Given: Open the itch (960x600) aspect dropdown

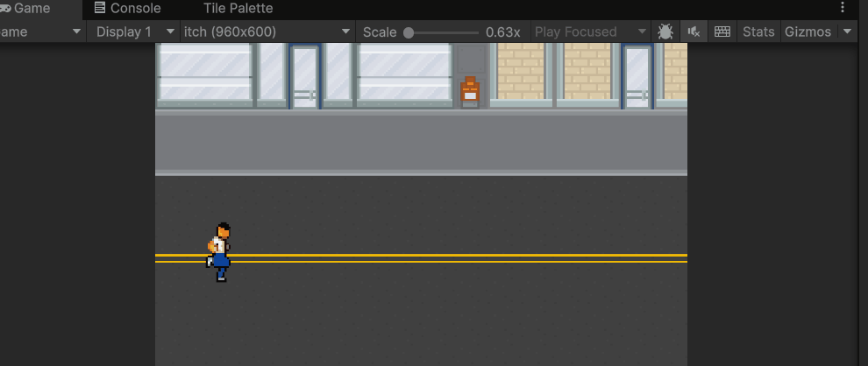Looking at the screenshot, I should click(267, 32).
